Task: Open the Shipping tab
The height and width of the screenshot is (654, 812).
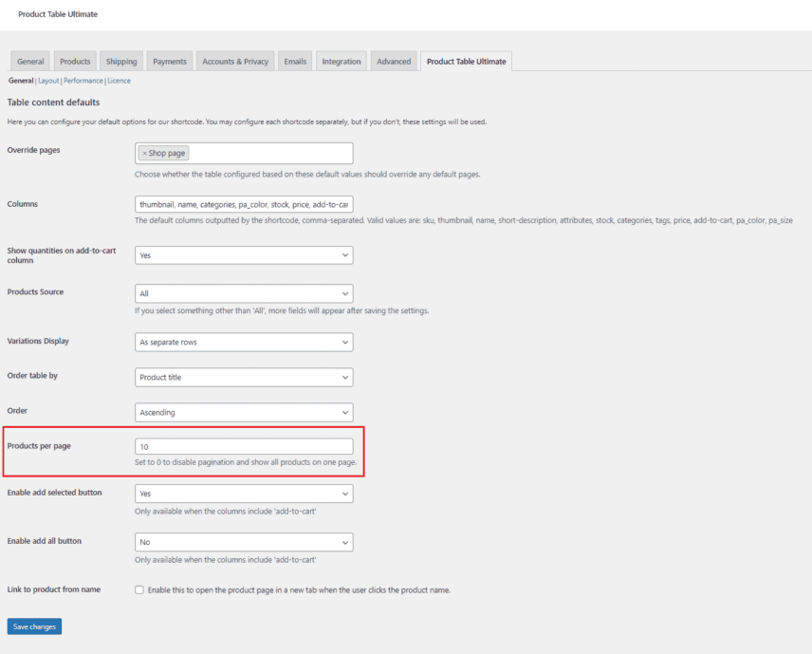Action: click(x=120, y=60)
